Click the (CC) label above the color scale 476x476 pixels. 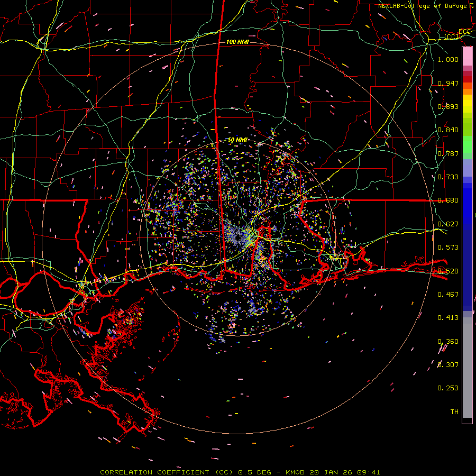[452, 36]
